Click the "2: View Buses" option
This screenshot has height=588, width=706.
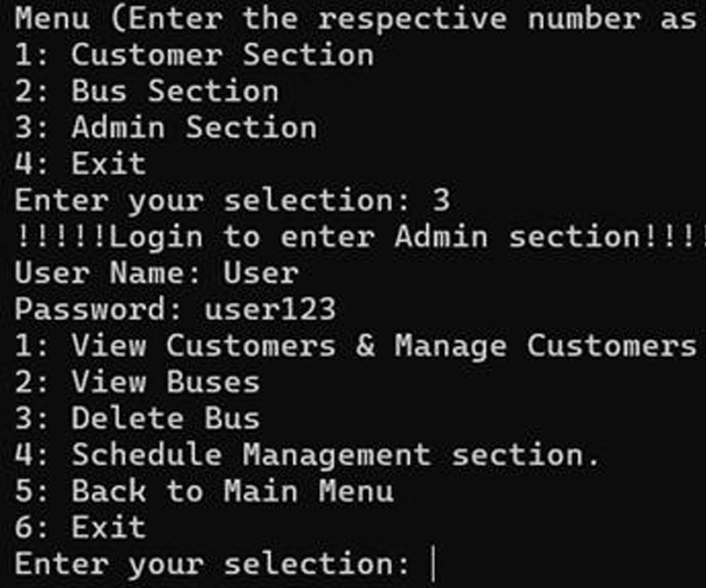click(136, 382)
